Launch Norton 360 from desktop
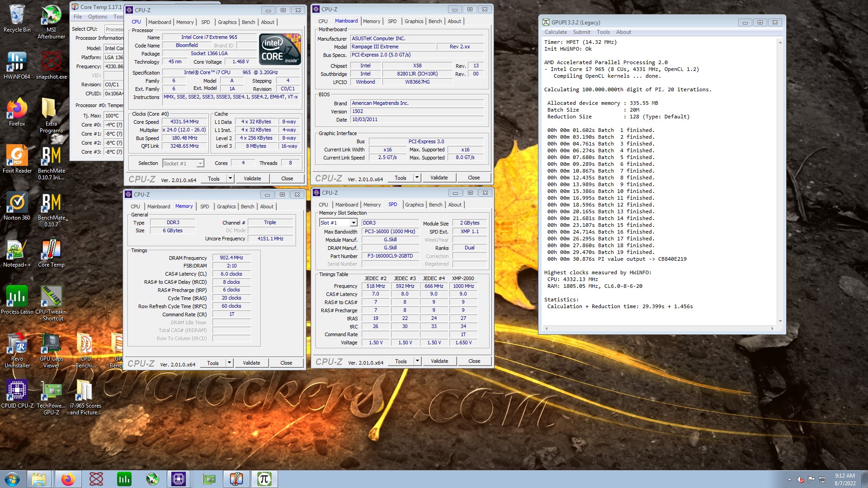This screenshot has width=868, height=488. point(17,206)
